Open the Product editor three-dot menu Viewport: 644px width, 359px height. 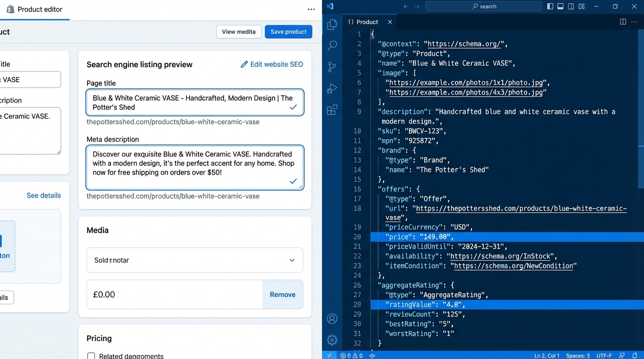tap(311, 9)
